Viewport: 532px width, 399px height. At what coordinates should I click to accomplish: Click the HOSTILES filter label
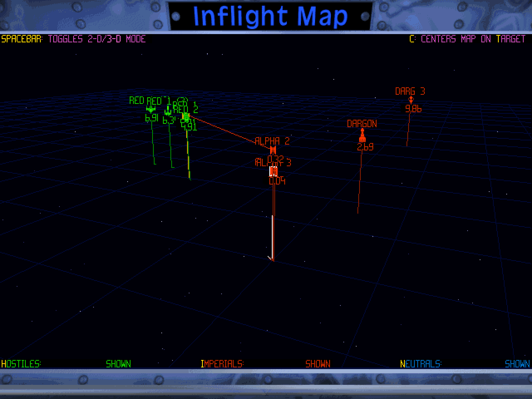(x=21, y=364)
